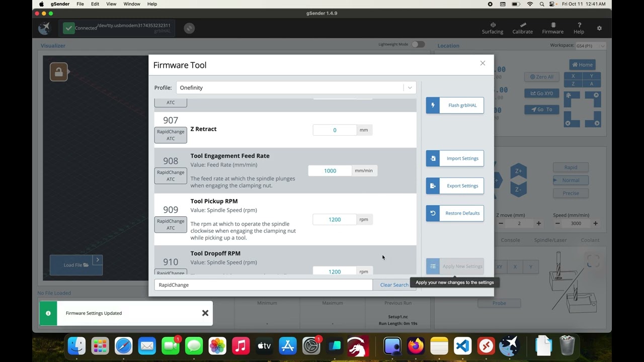Open the Calibrate tool
The height and width of the screenshot is (362, 644).
click(522, 28)
